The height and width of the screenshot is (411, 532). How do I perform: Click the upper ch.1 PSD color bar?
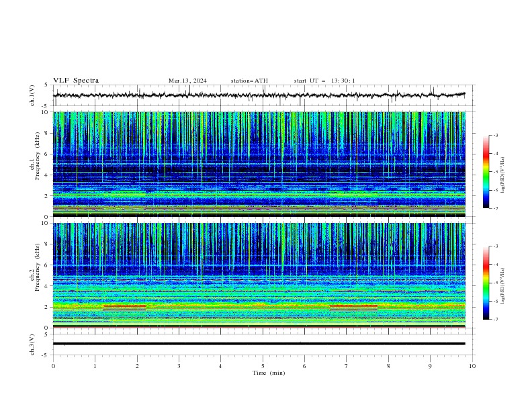coord(486,172)
